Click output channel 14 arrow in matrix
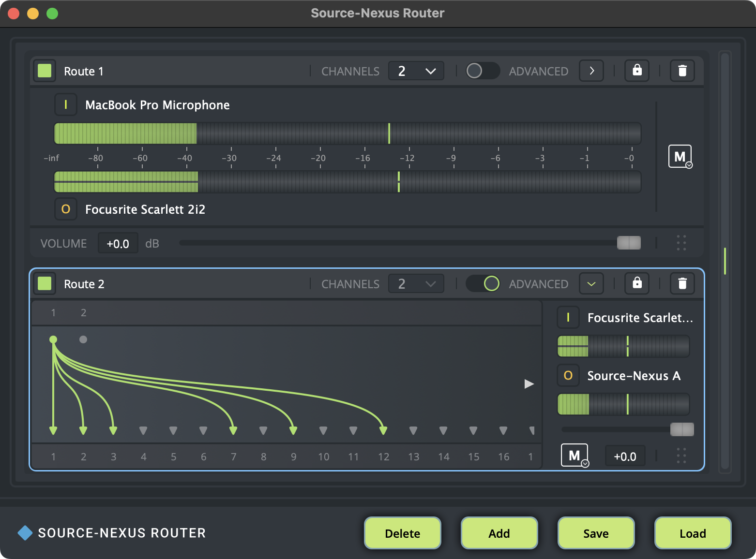Screen dimensions: 756x559 (x=443, y=430)
